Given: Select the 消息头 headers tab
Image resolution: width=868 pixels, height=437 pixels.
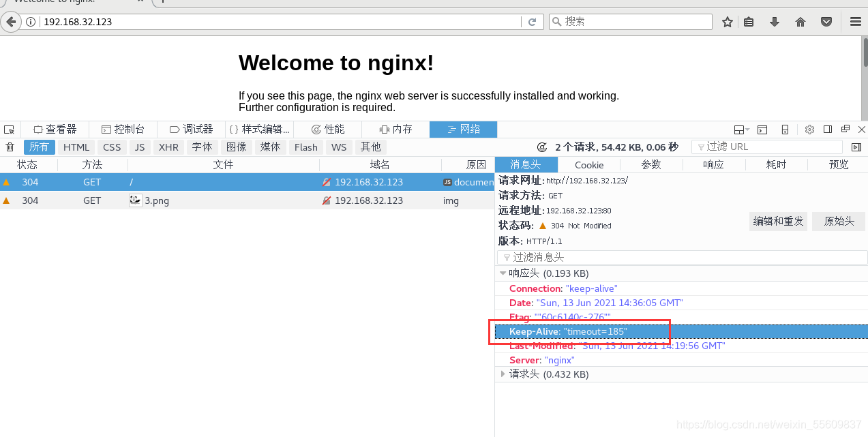Looking at the screenshot, I should point(526,165).
